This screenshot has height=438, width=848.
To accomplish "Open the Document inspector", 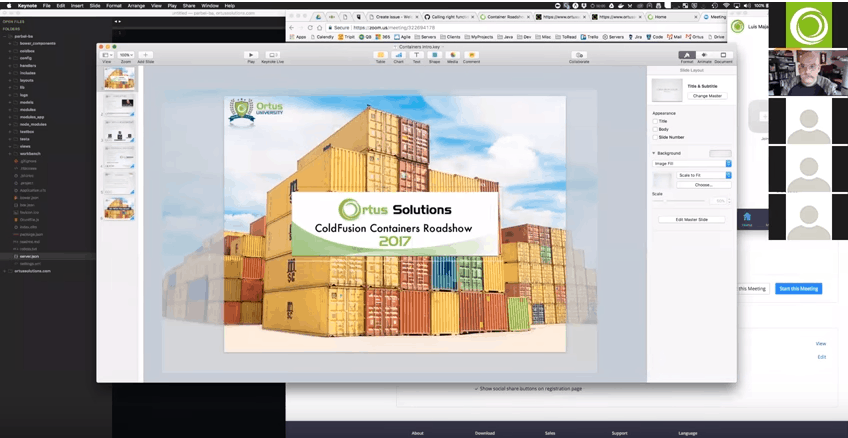I will point(723,55).
